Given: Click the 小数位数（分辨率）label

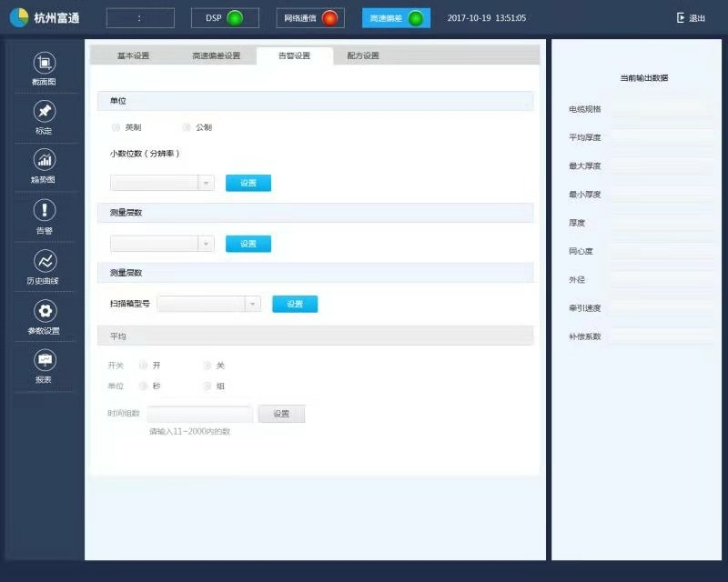Looking at the screenshot, I should pyautogui.click(x=145, y=154).
